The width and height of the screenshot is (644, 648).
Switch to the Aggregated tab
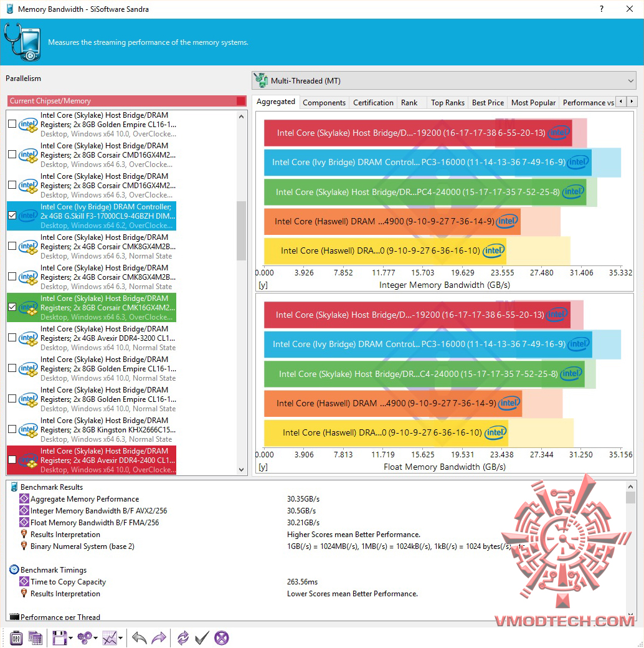pyautogui.click(x=275, y=102)
